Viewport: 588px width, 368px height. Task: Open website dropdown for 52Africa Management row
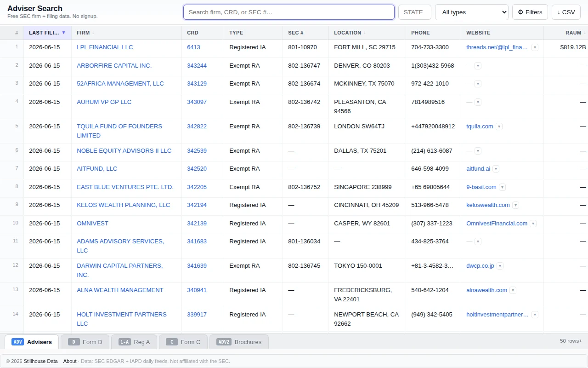click(x=478, y=84)
